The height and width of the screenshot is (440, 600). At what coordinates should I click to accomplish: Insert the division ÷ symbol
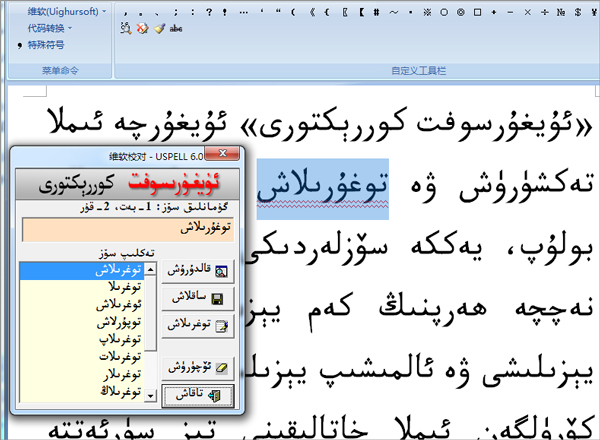(x=545, y=13)
